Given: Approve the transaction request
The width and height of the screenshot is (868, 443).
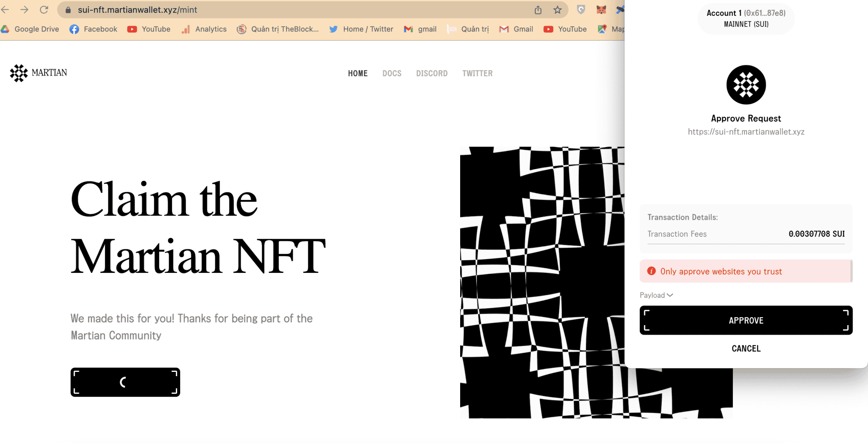Looking at the screenshot, I should tap(746, 320).
